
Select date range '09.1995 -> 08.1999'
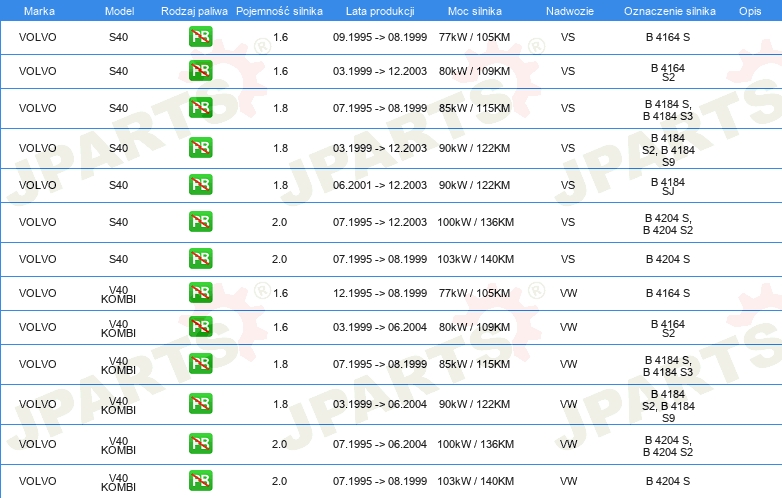[380, 37]
